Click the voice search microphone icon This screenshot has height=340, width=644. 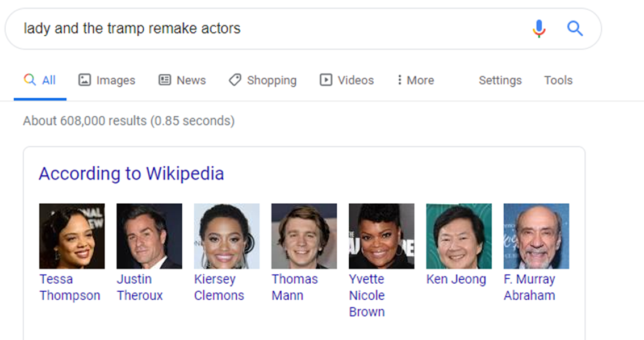(539, 29)
